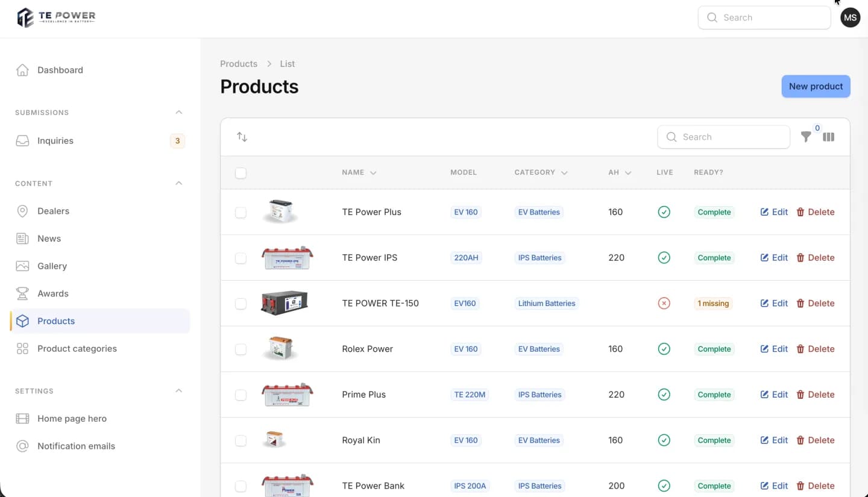Toggle columns with the column manager icon
868x497 pixels.
[829, 137]
